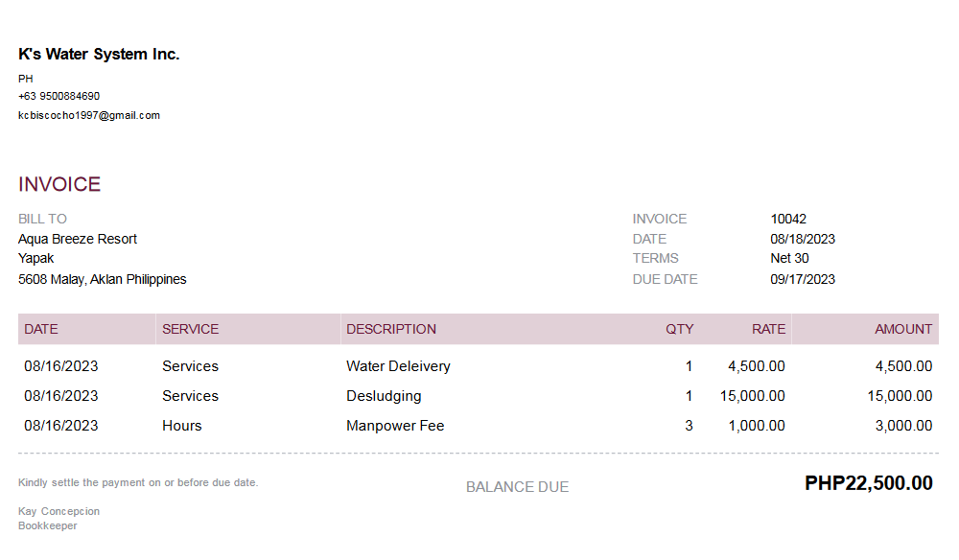The height and width of the screenshot is (560, 959).
Task: Click the Water Deleivery description
Action: pos(398,366)
